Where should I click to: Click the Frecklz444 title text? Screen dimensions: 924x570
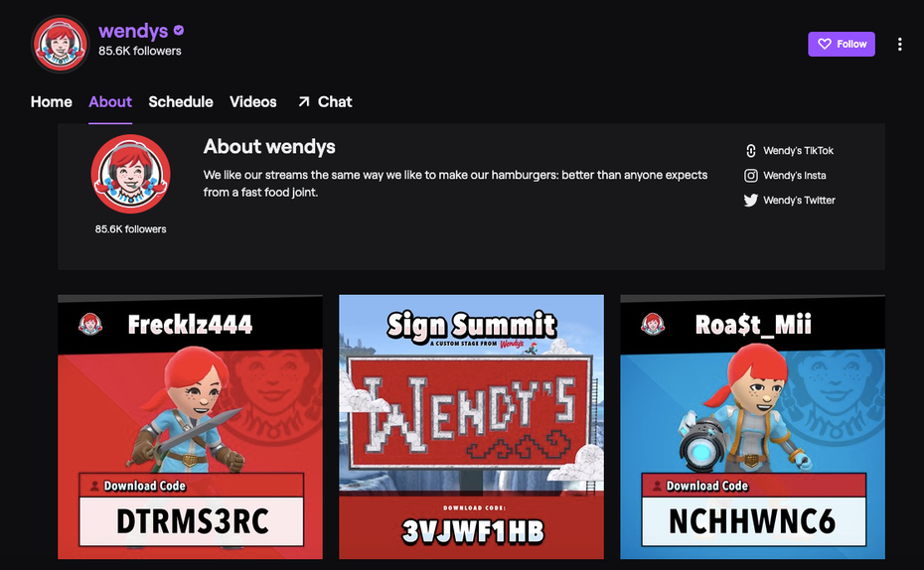(191, 325)
